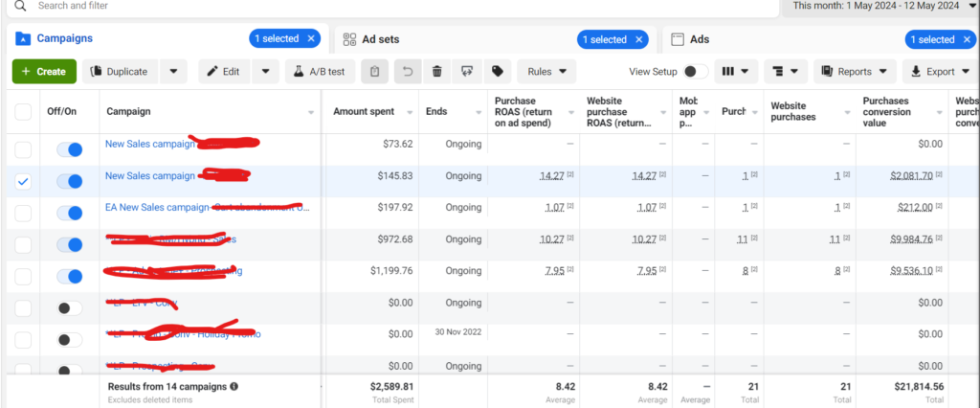Open the columns layout icon menu
The width and height of the screenshot is (980, 408).
pyautogui.click(x=736, y=71)
